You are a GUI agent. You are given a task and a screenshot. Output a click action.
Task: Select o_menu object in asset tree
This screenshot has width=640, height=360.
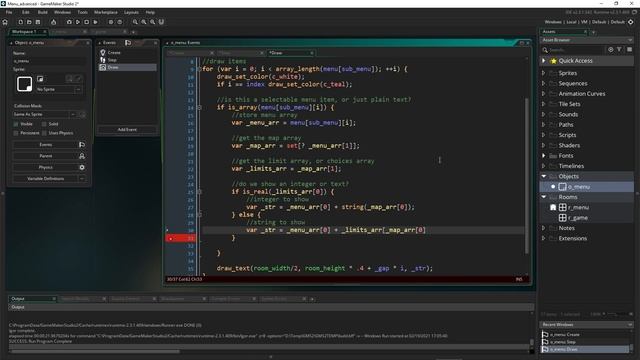(x=587, y=187)
